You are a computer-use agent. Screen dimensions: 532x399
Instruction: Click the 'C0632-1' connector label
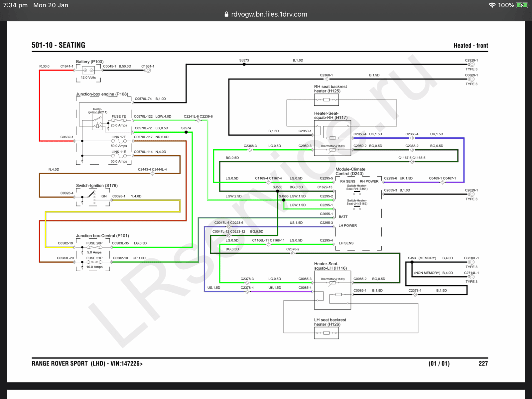(67, 137)
